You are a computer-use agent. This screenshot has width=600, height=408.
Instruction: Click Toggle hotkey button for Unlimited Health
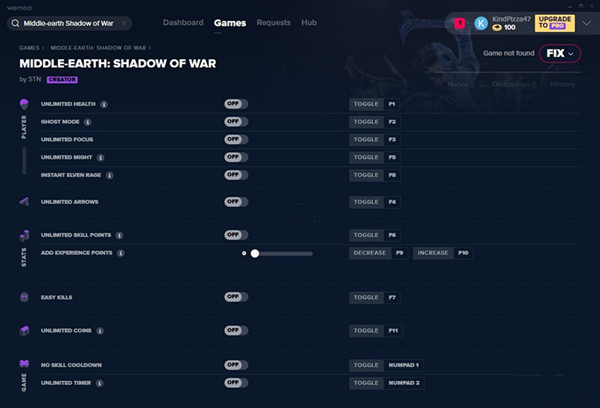click(366, 104)
